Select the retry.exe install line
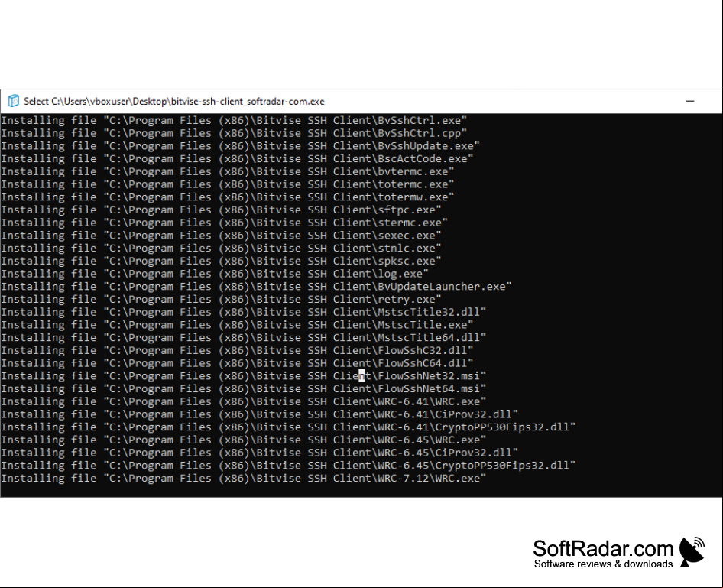 [221, 299]
